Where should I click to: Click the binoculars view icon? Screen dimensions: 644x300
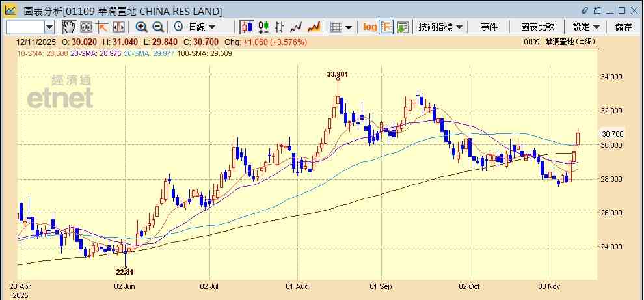pyautogui.click(x=87, y=27)
